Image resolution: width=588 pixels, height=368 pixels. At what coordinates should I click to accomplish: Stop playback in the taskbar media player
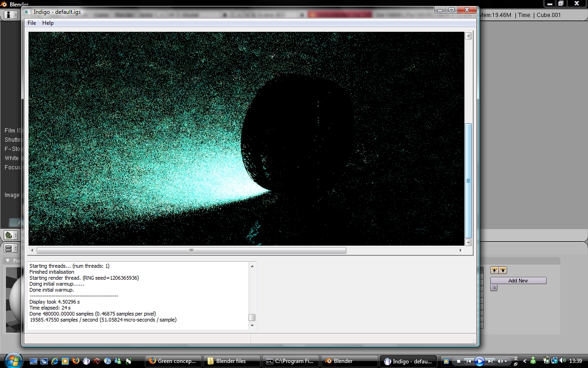(x=458, y=361)
